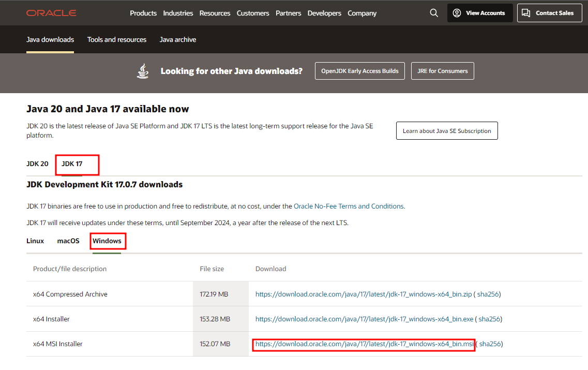This screenshot has height=370, width=588.
Task: Open Oracle No-Fee Terms and Conditions link
Action: pos(349,206)
